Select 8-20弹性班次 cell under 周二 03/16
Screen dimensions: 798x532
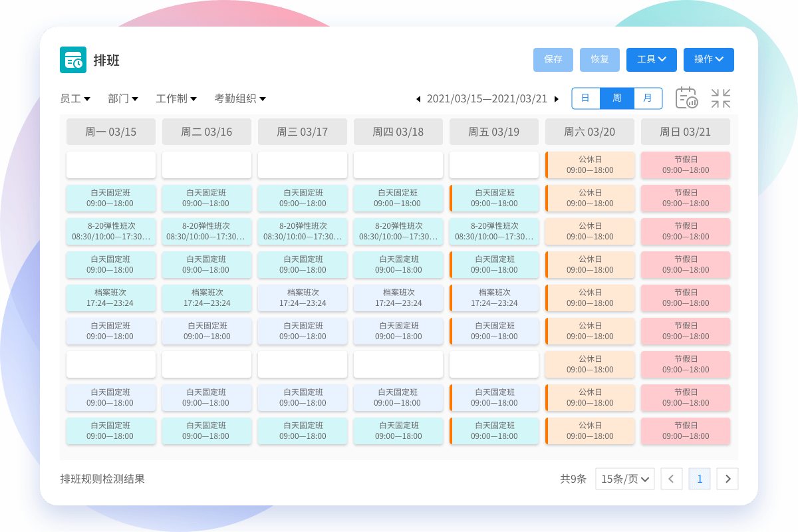click(x=207, y=231)
